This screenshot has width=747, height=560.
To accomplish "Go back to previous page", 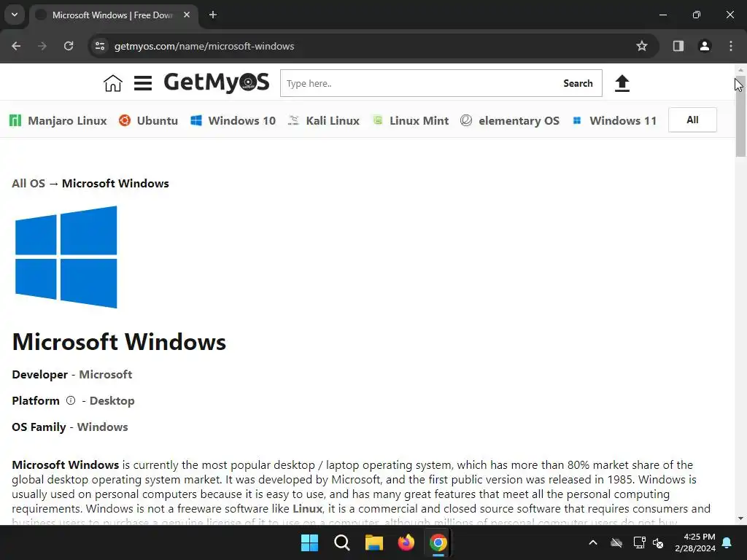I will pyautogui.click(x=16, y=46).
